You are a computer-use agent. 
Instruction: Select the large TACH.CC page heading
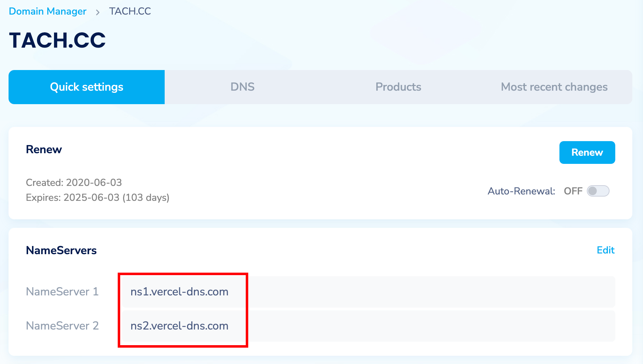tap(57, 40)
